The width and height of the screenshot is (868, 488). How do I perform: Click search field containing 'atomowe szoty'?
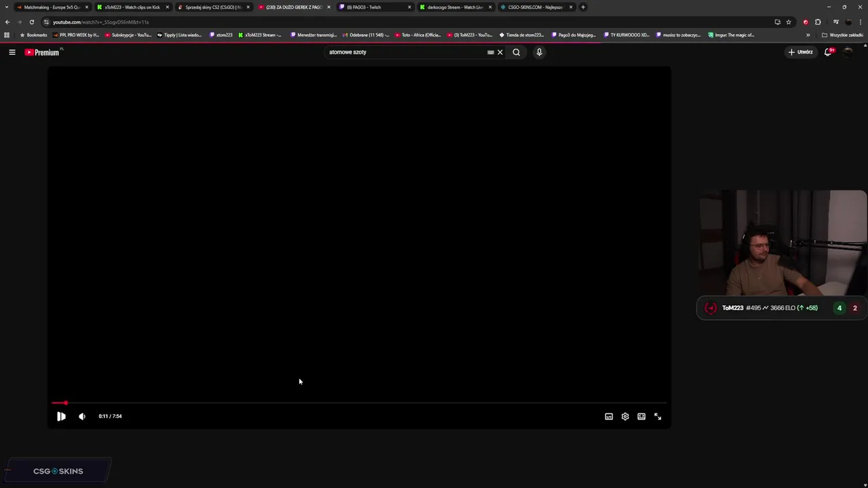tap(406, 52)
